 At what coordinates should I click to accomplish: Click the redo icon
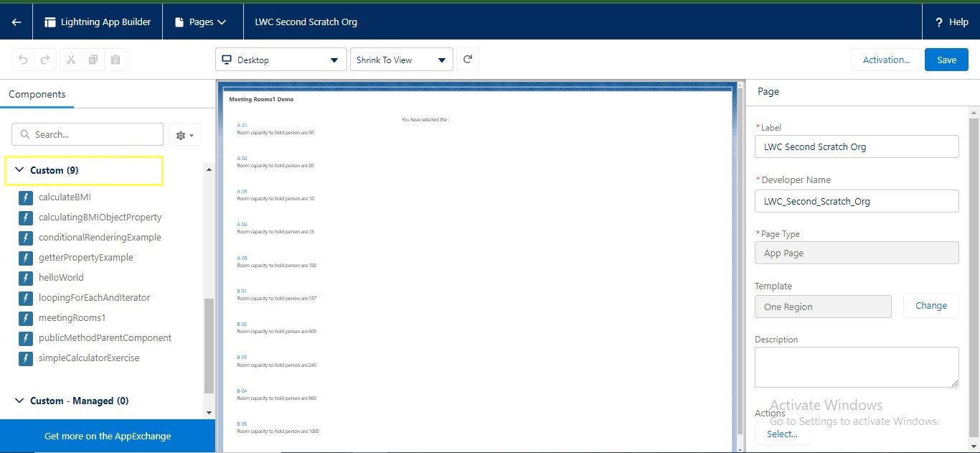pos(44,60)
